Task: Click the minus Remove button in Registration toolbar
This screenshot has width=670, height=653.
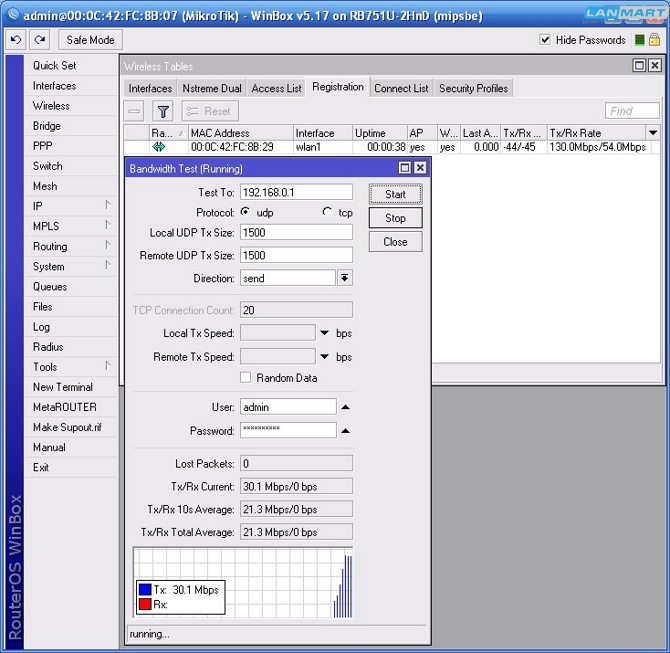Action: pyautogui.click(x=134, y=112)
